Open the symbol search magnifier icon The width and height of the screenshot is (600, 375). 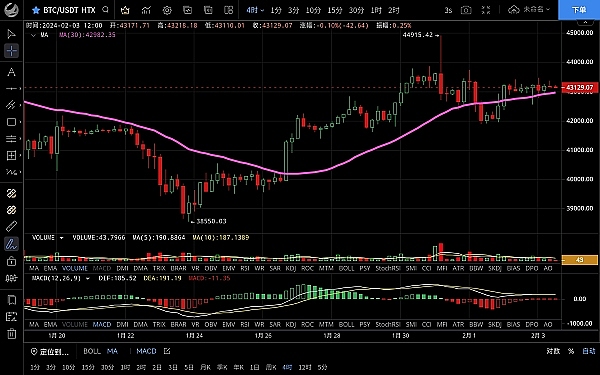pyautogui.click(x=106, y=10)
